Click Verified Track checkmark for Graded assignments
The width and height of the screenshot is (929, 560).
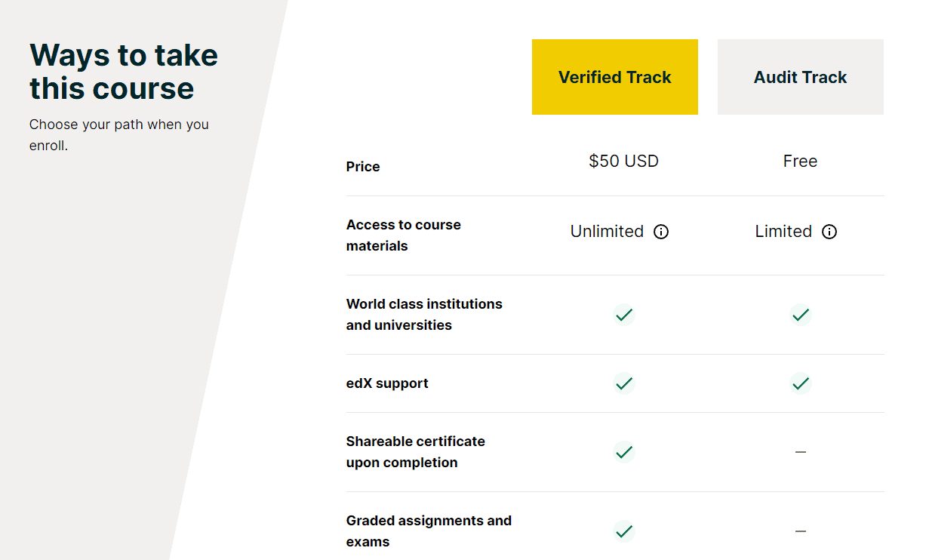(624, 531)
